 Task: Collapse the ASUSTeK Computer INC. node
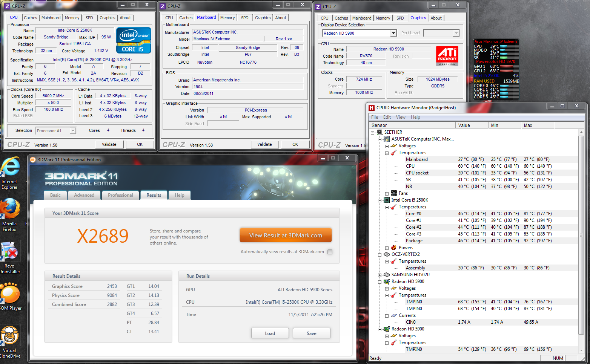click(380, 139)
